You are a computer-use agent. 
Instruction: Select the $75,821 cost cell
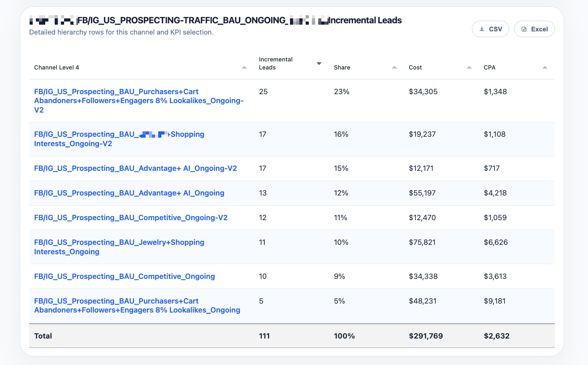pos(423,243)
